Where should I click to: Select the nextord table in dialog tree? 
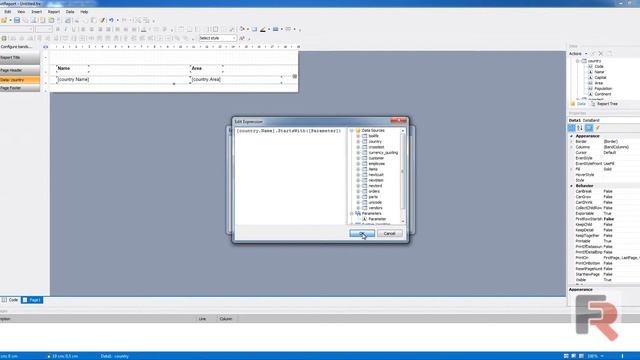(x=375, y=186)
